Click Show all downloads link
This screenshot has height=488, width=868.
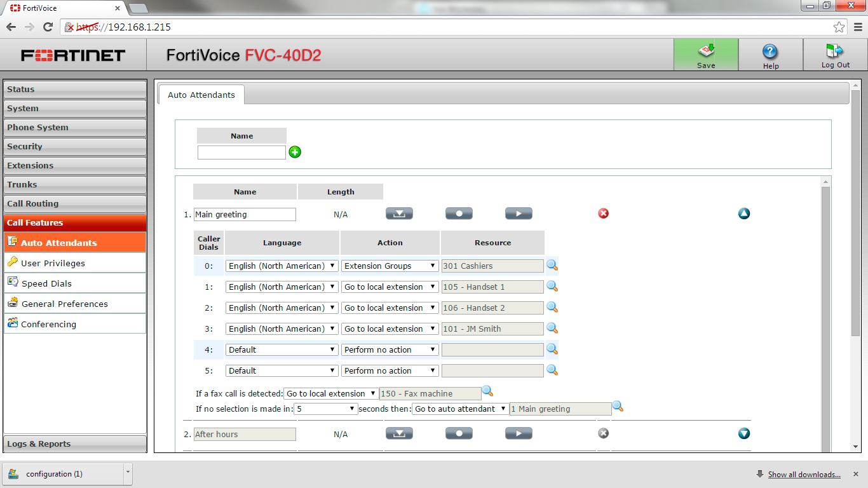(804, 475)
